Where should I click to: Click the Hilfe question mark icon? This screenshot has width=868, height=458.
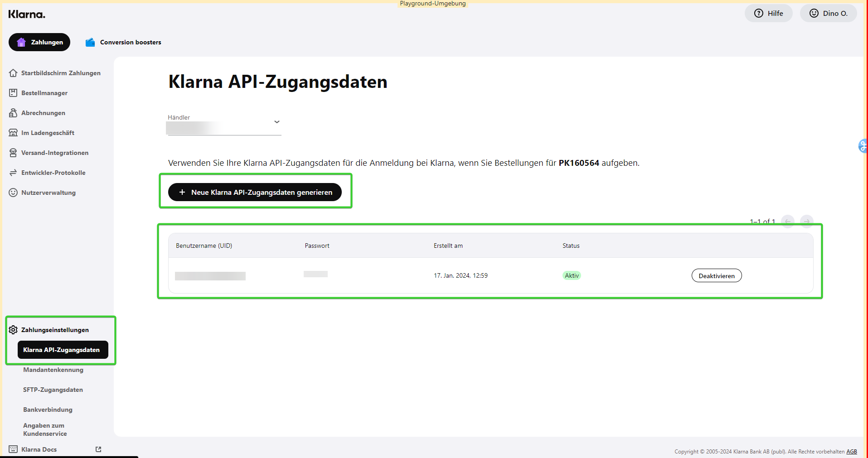coord(759,13)
